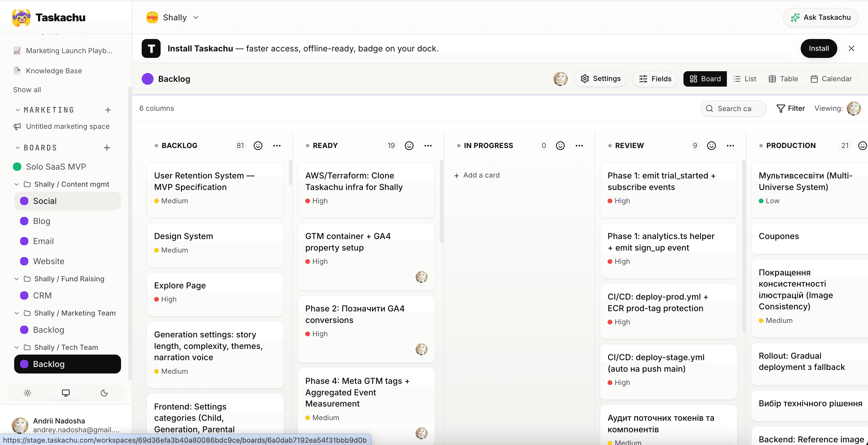Collapse the Shally / Fund Raising folder
Screen dimensions: 868x445
17,279
